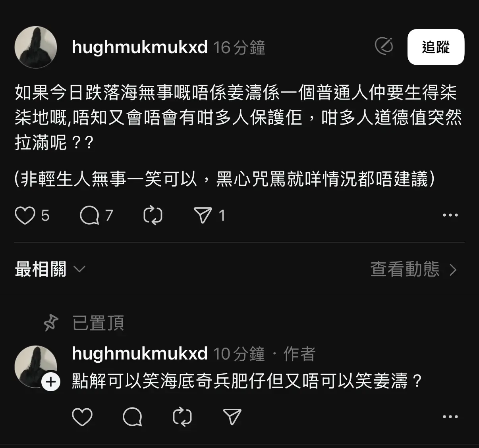Like the pinned reply

82,417
